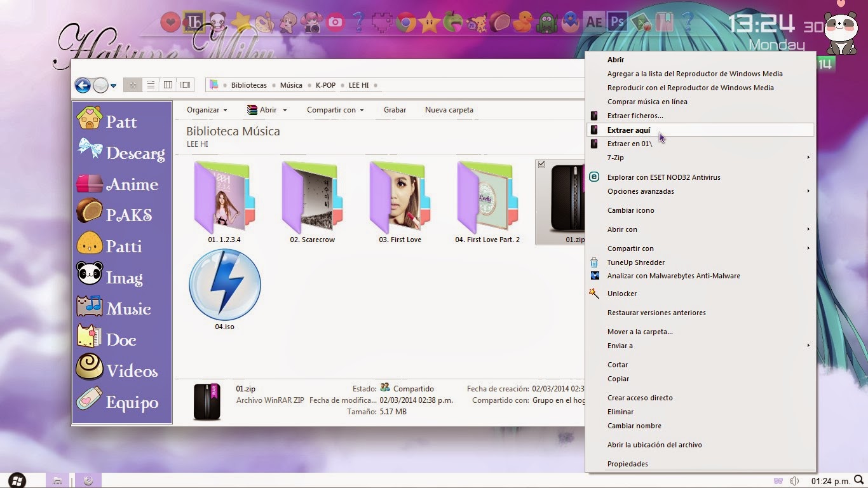The image size is (868, 488).
Task: Click the Windows Start button
Action: 17,480
